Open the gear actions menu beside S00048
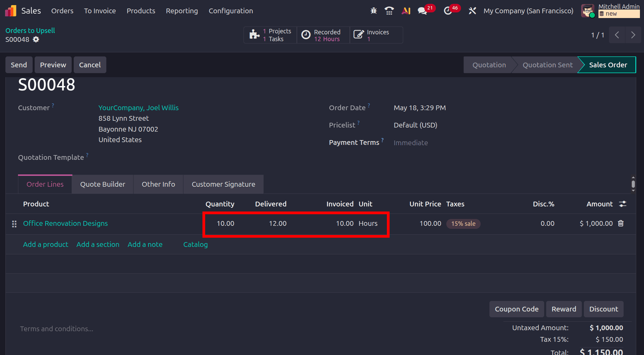 coord(36,39)
